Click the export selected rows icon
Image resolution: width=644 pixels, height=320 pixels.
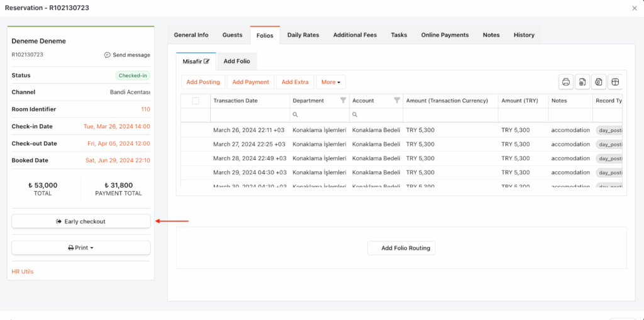[x=599, y=82]
